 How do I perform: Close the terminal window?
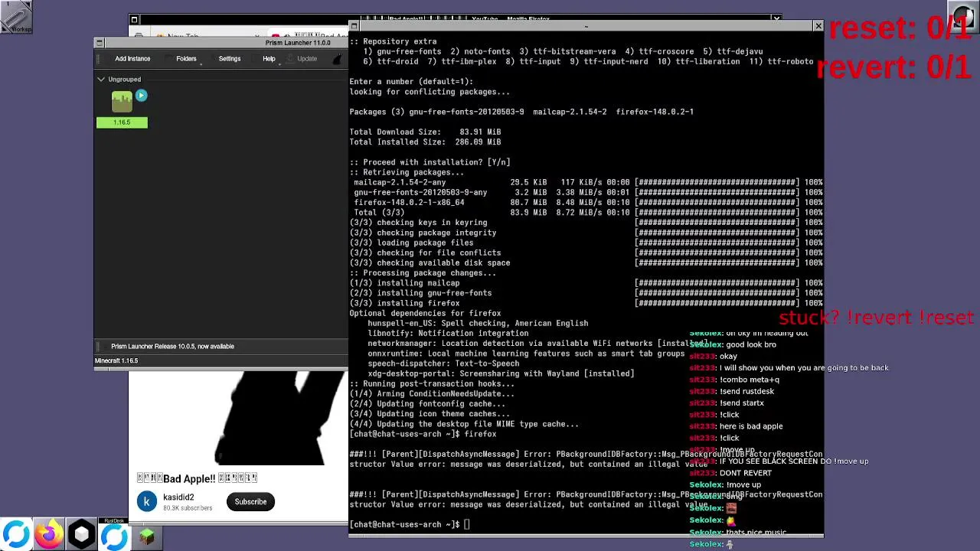click(818, 26)
